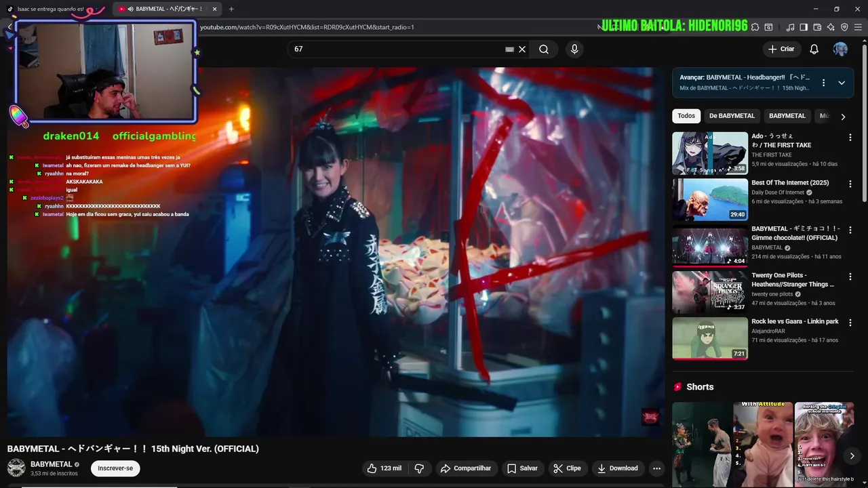Open the browser wallet icon
The height and width of the screenshot is (488, 868).
point(817,27)
